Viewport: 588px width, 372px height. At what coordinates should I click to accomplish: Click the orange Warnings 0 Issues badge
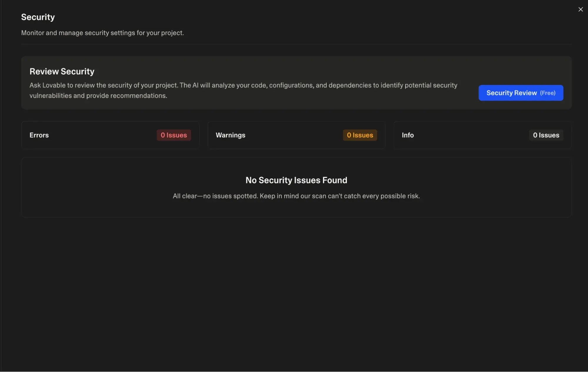360,135
